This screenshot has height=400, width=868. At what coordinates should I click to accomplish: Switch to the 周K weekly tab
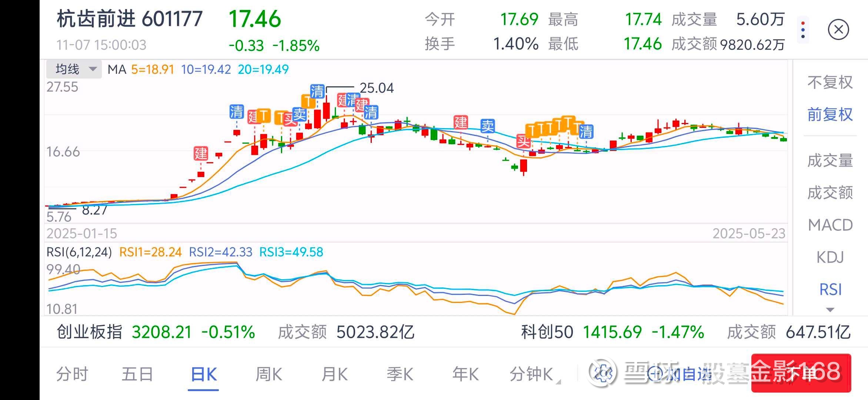point(269,374)
